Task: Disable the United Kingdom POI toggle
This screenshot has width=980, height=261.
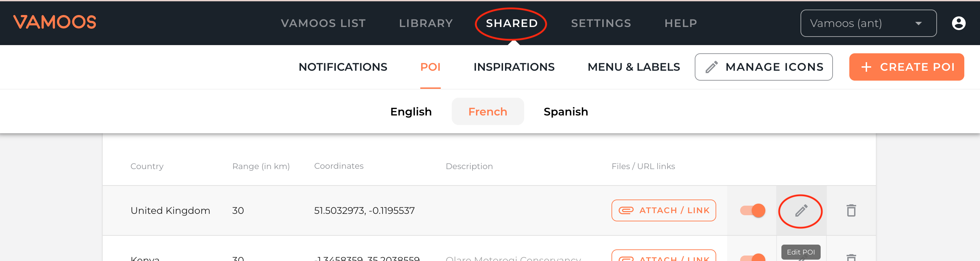Action: pyautogui.click(x=752, y=210)
